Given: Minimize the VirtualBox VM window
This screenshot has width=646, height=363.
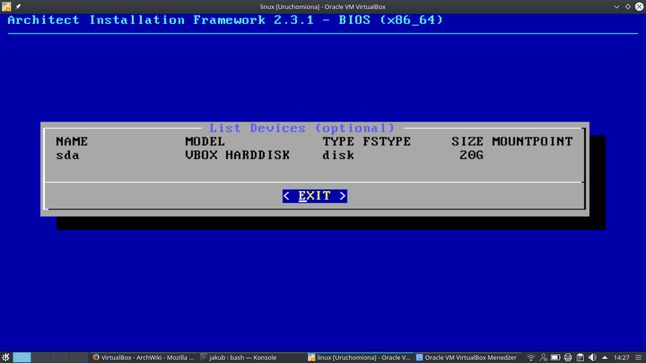Looking at the screenshot, I should coord(616,7).
